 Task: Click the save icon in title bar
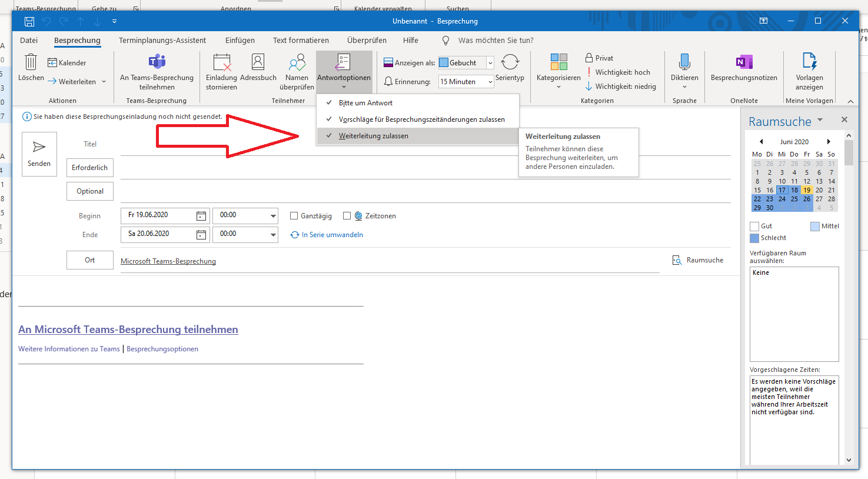click(x=29, y=21)
